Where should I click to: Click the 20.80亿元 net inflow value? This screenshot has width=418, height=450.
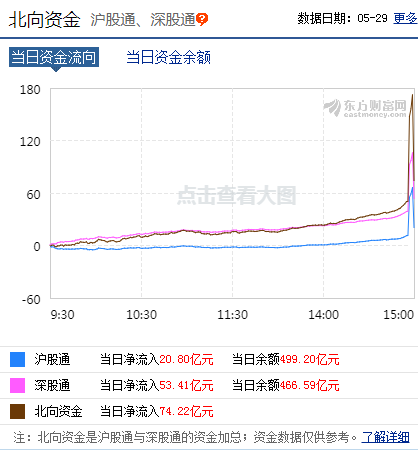click(186, 360)
